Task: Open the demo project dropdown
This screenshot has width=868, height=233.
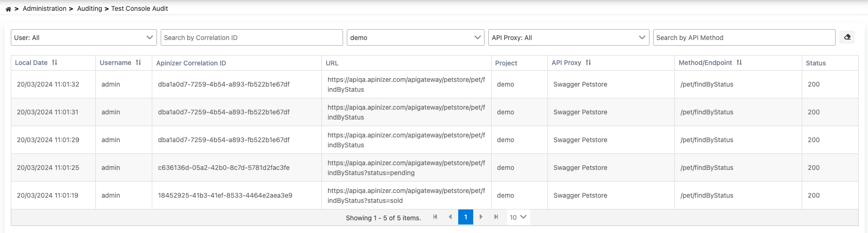Action: (x=415, y=38)
